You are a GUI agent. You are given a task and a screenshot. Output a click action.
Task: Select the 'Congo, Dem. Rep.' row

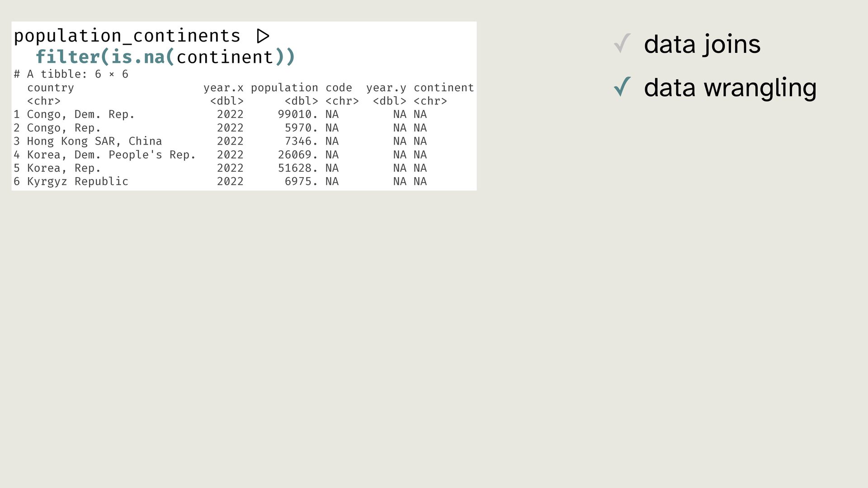click(x=80, y=114)
